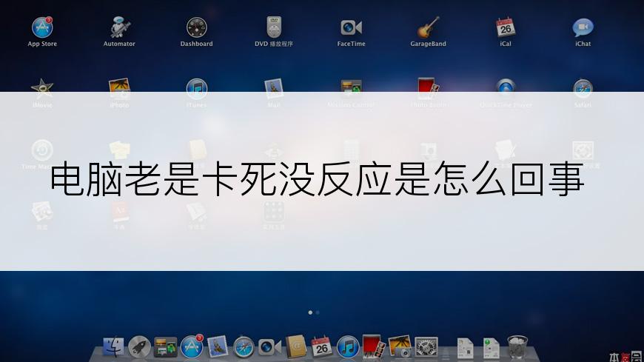Launch Photo Booth from the Launchpad grid
Screen dimensions: 644x362
[429, 88]
